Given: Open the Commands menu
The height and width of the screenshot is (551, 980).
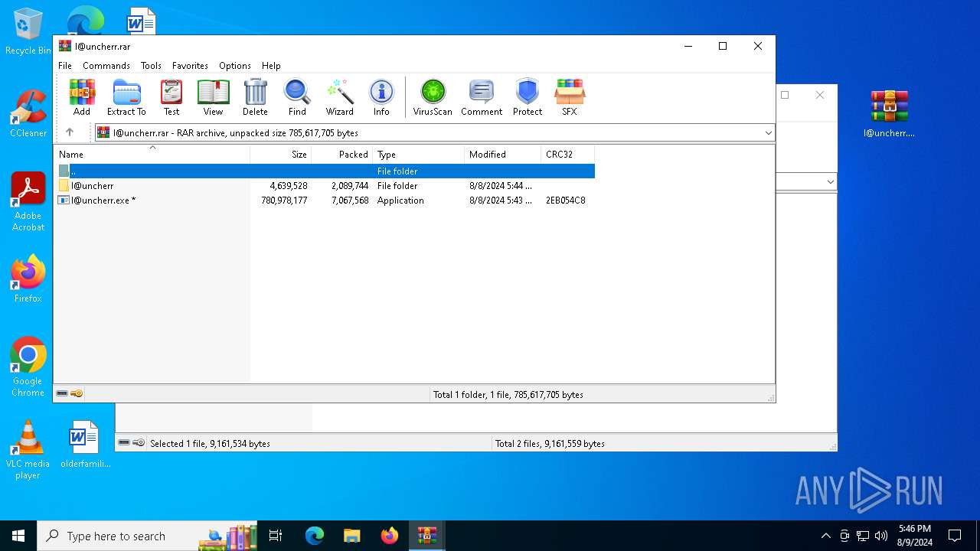Looking at the screenshot, I should (x=106, y=66).
